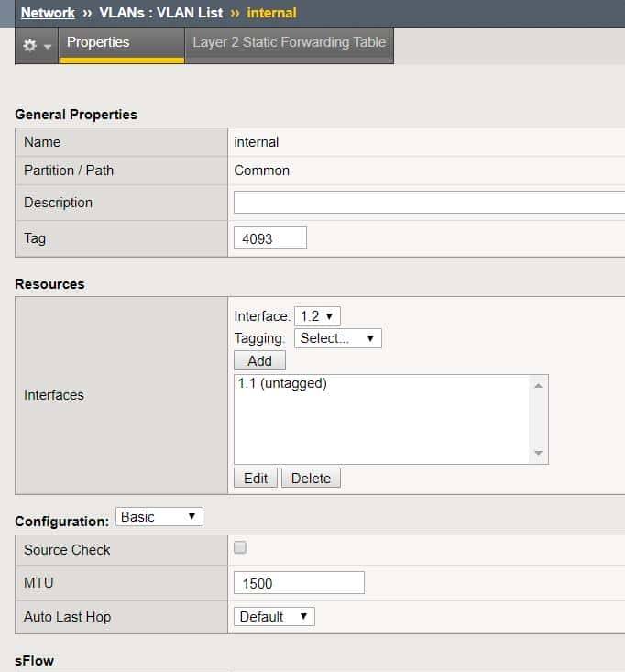Navigate to VLANs : VLAN List breadcrumb
The image size is (625, 672).
160,13
